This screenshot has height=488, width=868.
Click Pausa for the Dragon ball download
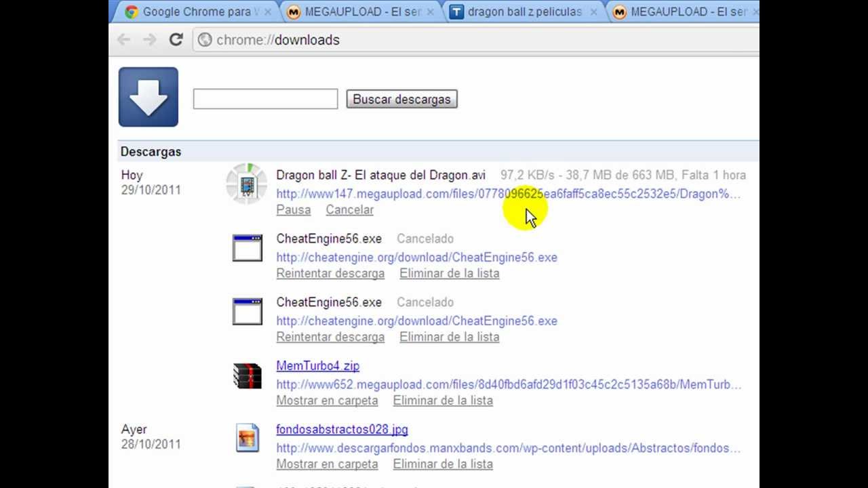294,210
